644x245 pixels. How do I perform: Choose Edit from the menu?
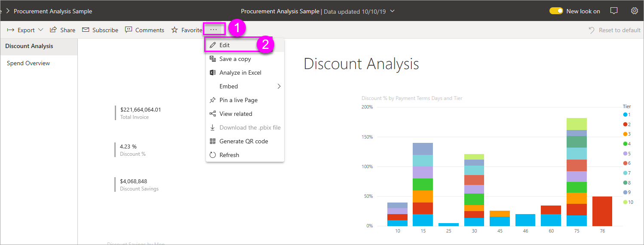click(245, 45)
